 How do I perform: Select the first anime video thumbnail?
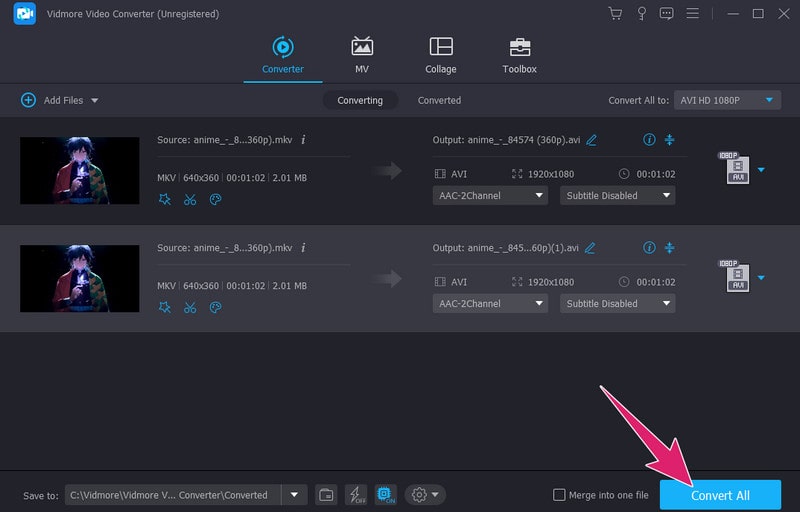[x=80, y=171]
